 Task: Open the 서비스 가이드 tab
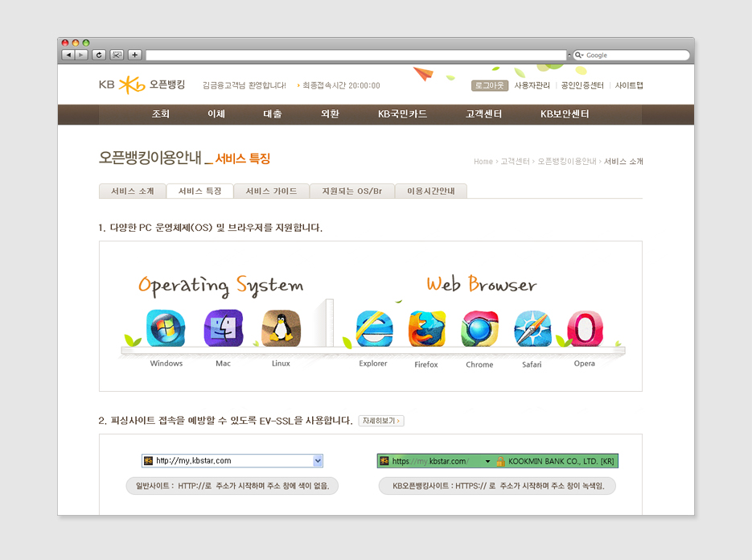pos(272,191)
